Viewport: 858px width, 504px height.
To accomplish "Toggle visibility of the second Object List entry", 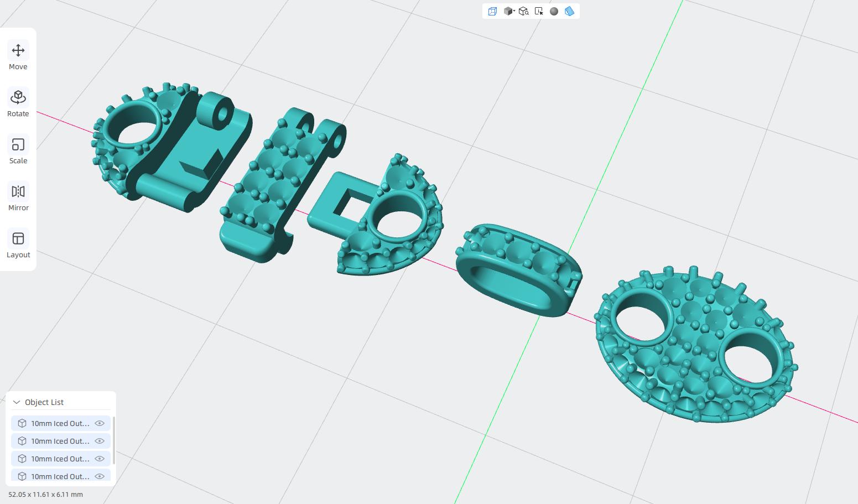I will point(100,441).
